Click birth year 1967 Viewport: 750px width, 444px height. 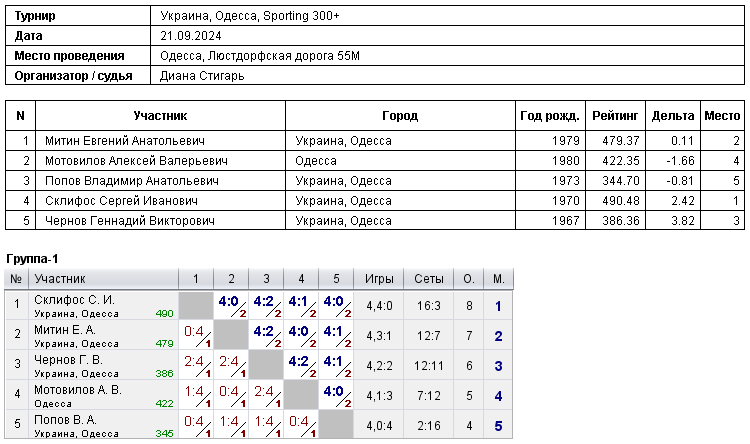tap(566, 221)
